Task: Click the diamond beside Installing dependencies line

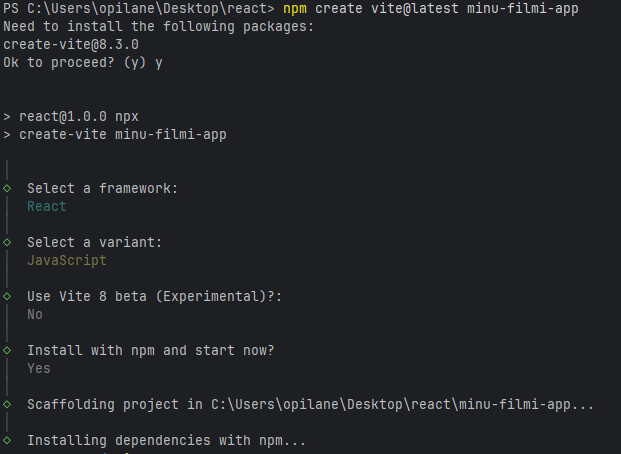Action: [x=7, y=440]
